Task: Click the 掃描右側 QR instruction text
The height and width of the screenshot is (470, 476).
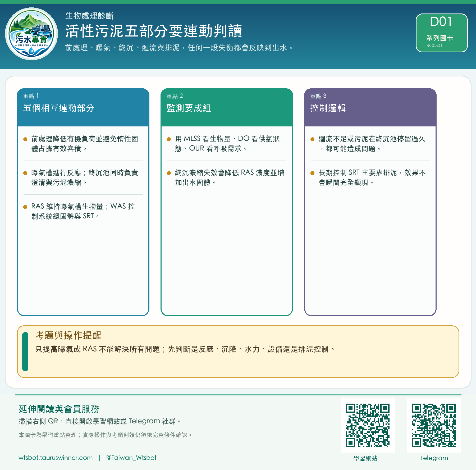Action: [x=100, y=421]
